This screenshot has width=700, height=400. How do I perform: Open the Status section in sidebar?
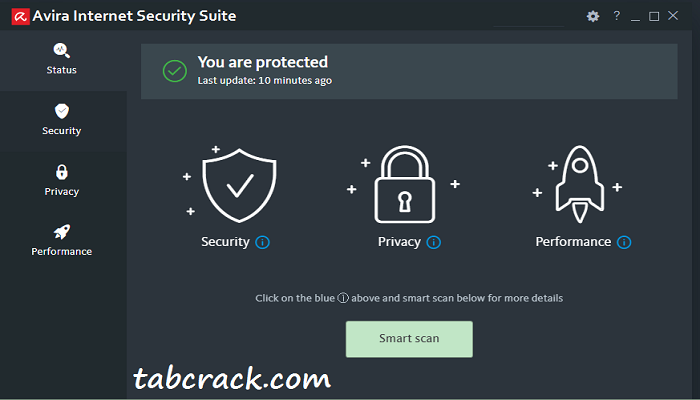coord(62,59)
